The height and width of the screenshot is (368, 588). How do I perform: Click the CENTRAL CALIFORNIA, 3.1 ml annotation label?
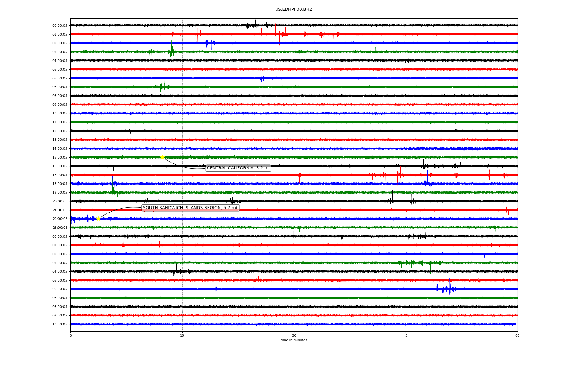pos(238,168)
